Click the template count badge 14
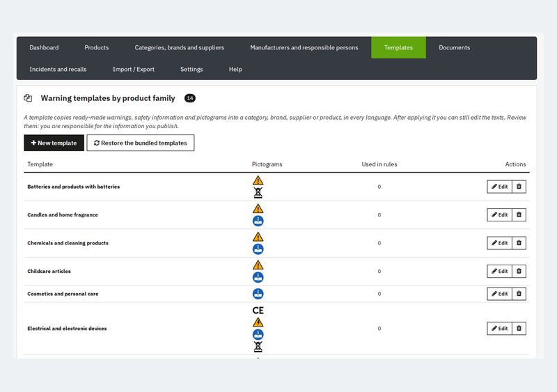Screen dimensions: 557x392 point(190,98)
